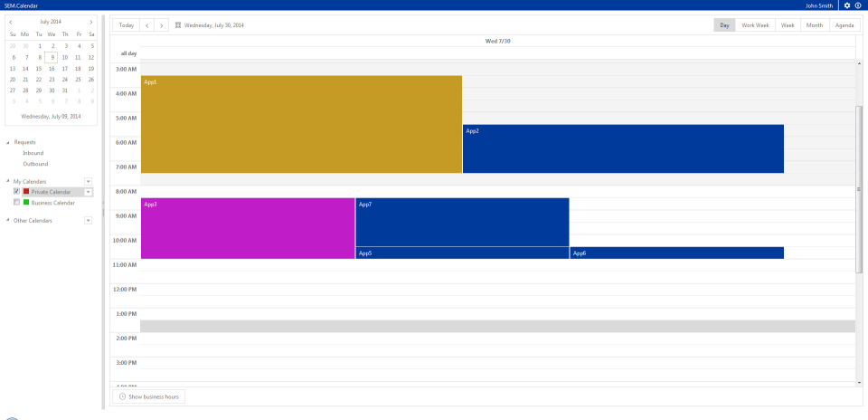Screen dimensions: 868x420
Task: Click the green Business Calendar color swatch
Action: [x=26, y=202]
